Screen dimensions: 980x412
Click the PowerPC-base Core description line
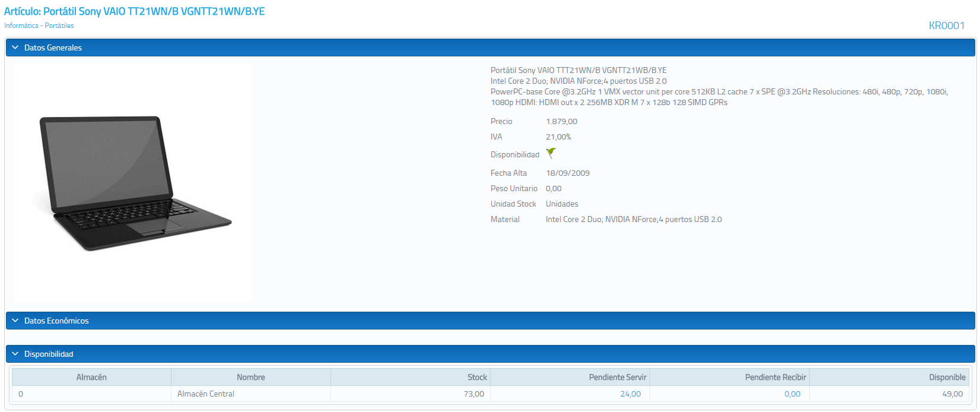click(x=719, y=97)
